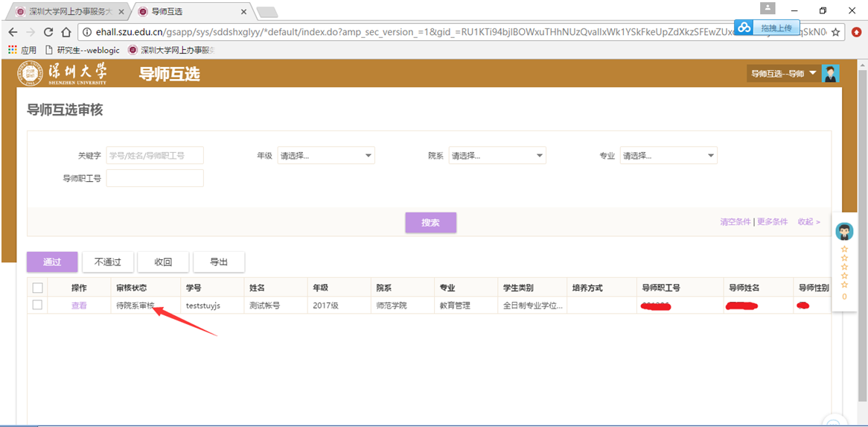868x427 pixels.
Task: Click 更多条件 link
Action: tap(772, 222)
